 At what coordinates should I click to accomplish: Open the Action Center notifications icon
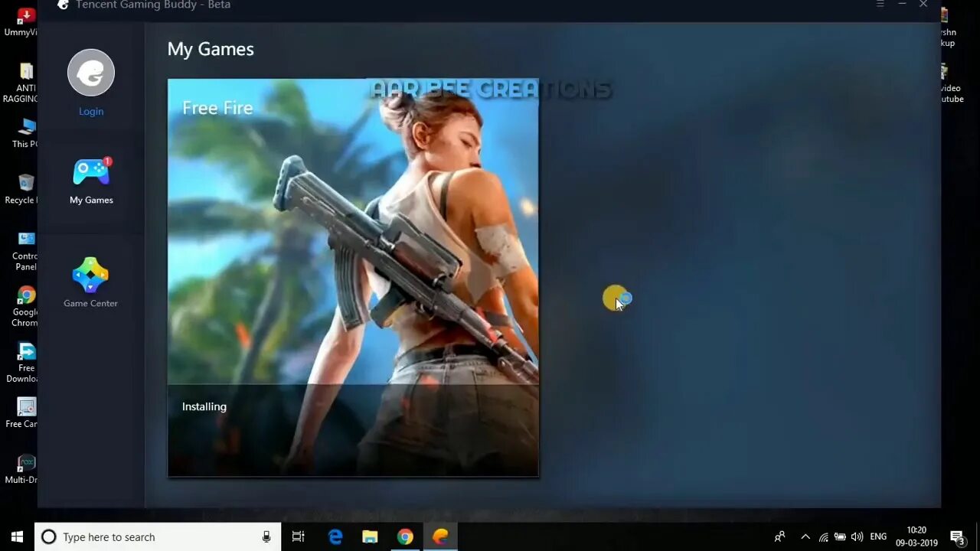tap(957, 536)
